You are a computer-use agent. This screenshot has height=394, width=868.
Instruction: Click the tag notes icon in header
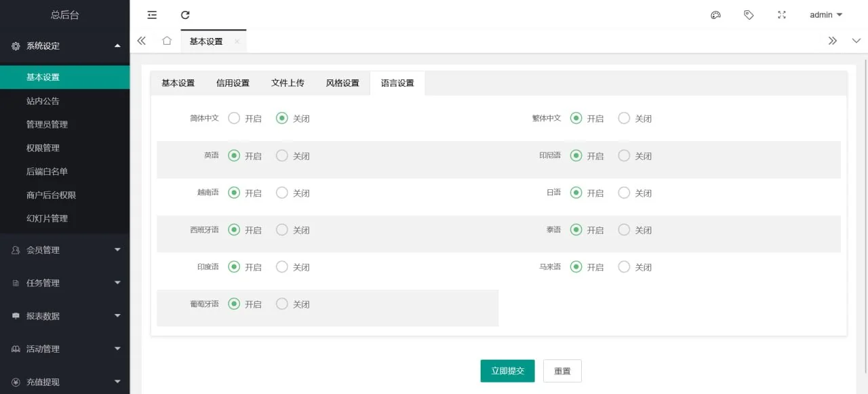click(749, 15)
